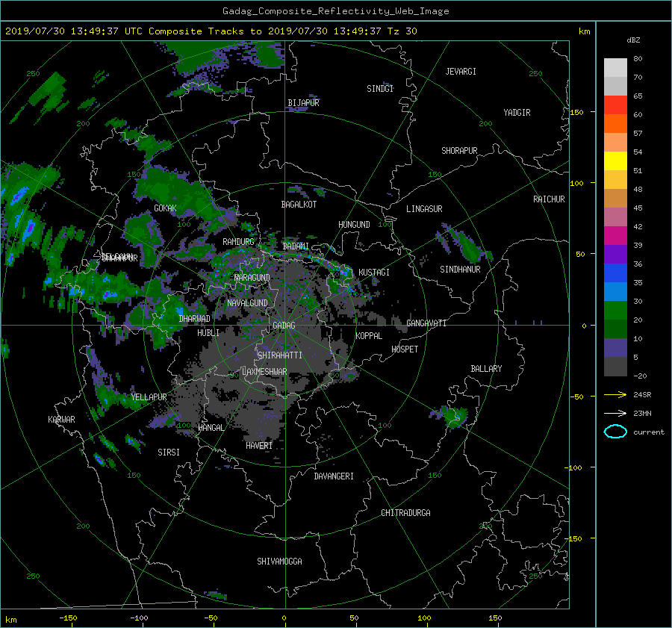
Task: Click the LINGASUR city label
Action: [424, 209]
